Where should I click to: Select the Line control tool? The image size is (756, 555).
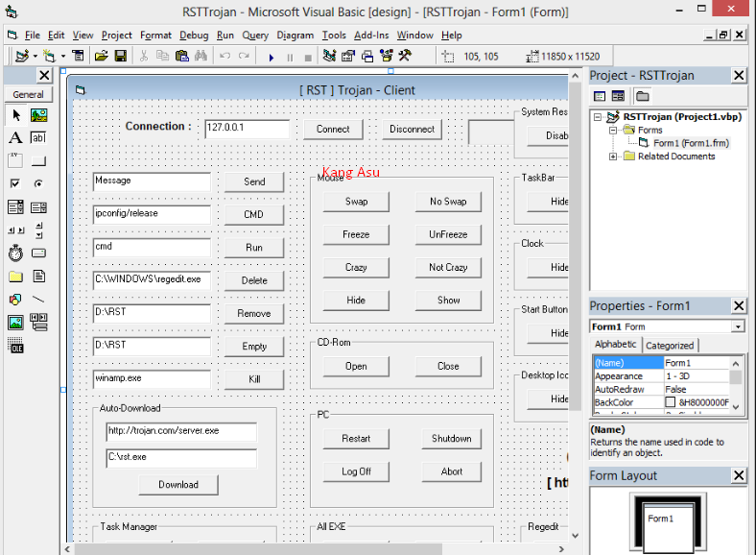(x=38, y=300)
